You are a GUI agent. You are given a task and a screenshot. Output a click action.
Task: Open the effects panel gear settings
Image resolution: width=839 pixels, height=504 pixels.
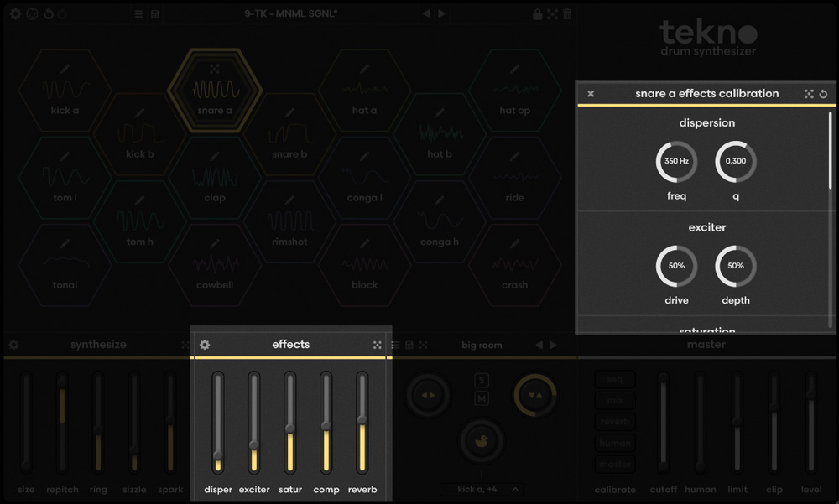(x=205, y=345)
